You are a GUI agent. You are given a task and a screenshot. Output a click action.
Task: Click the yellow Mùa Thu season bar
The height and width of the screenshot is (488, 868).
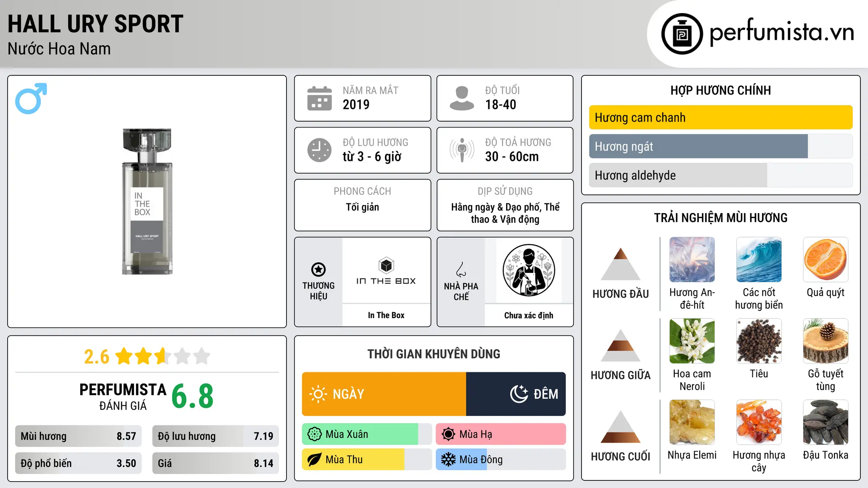coord(367,460)
